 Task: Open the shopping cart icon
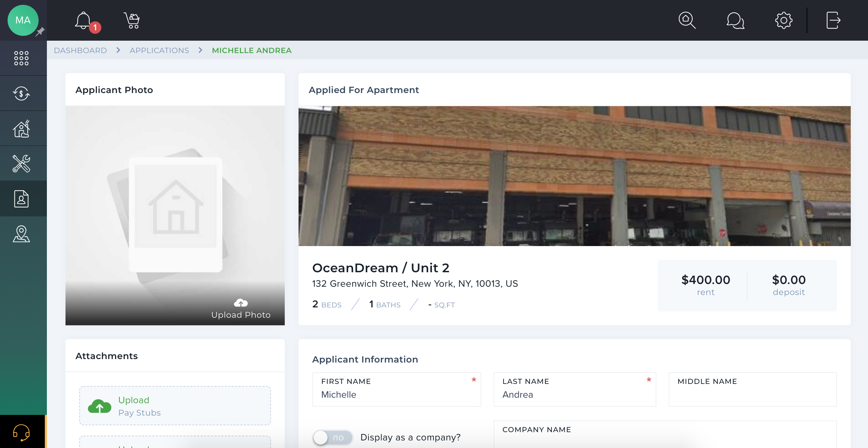(132, 21)
